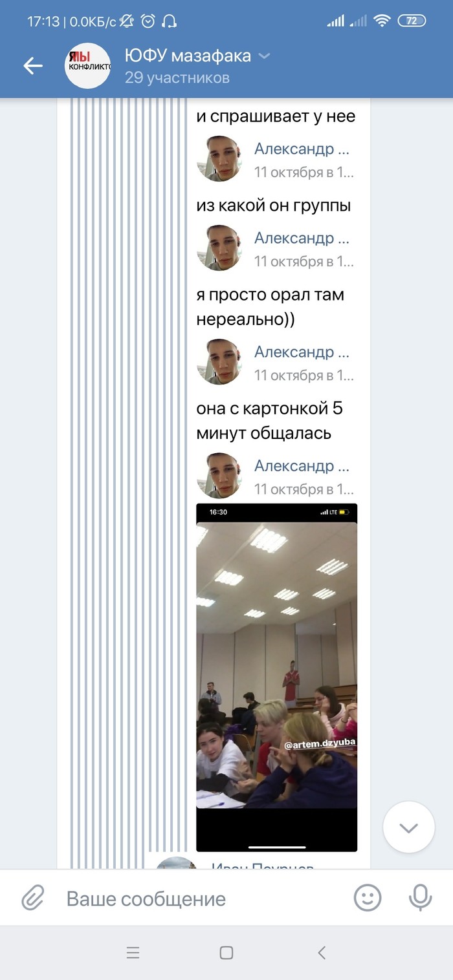Expand the chat title dropdown chevron

tap(264, 56)
